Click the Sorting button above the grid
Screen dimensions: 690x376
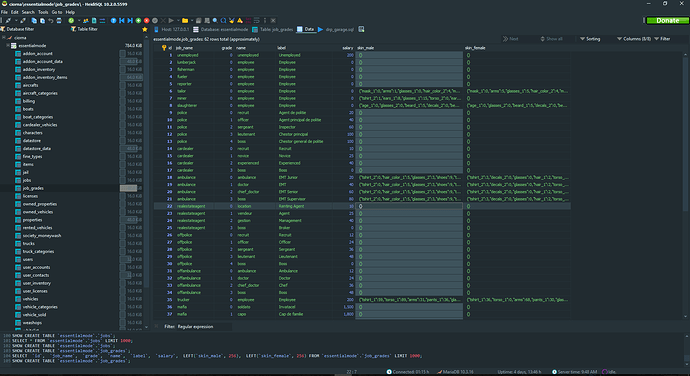[590, 39]
